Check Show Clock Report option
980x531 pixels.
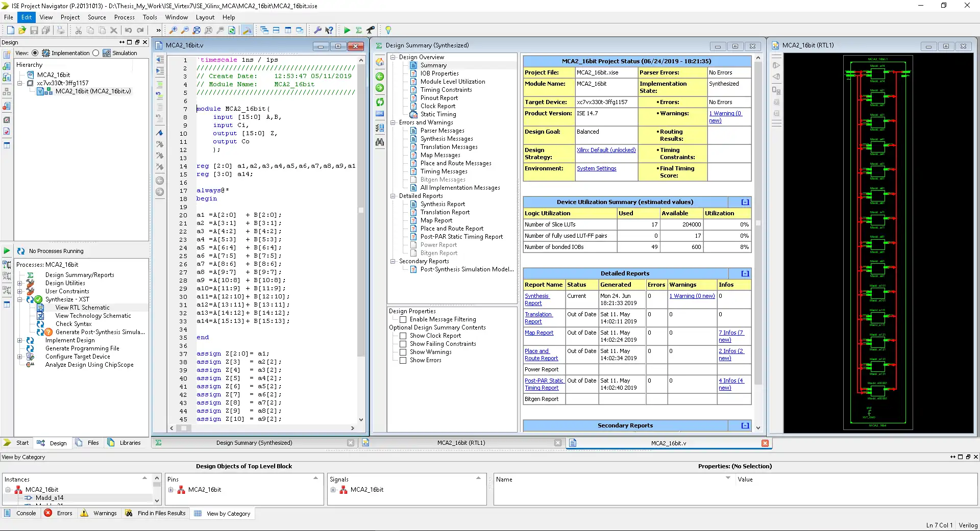point(403,336)
